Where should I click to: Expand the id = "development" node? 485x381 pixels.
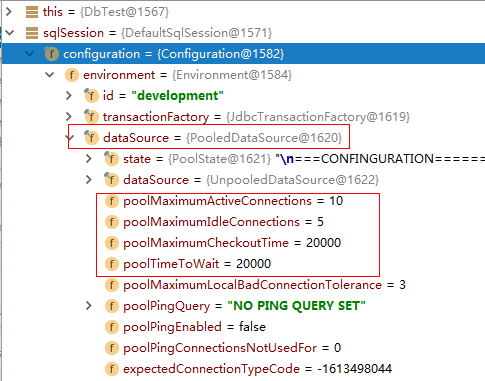(69, 96)
